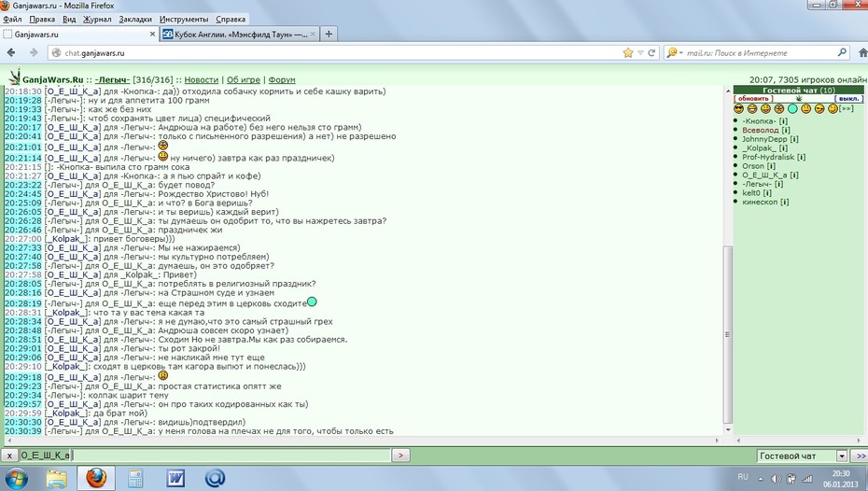Open info [i] for _Kolpak_
868x491 pixels.
(783, 147)
